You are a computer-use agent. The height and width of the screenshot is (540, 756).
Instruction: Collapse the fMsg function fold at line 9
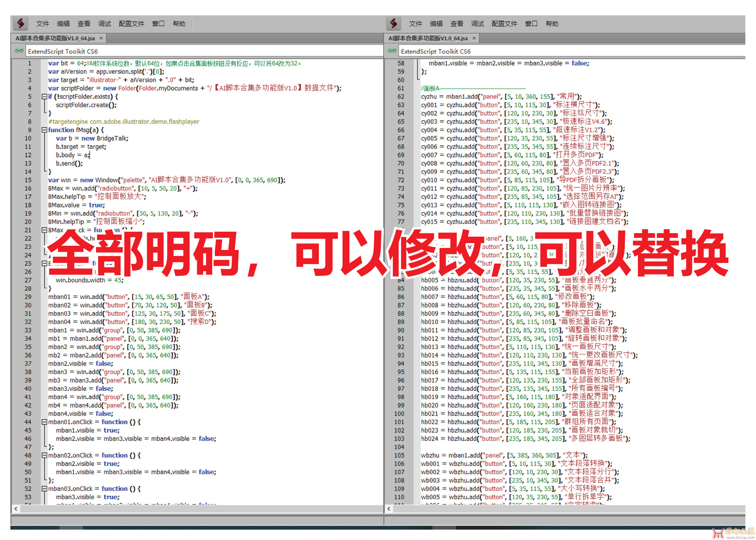44,130
